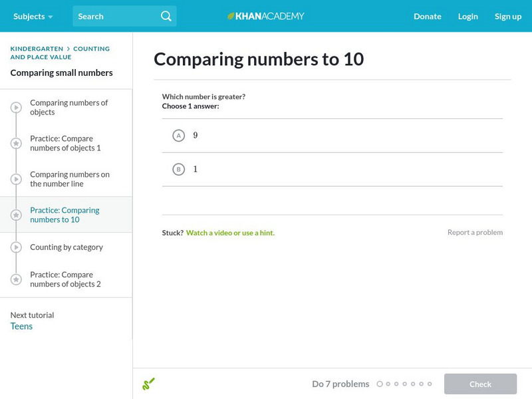This screenshot has width=532, height=399.
Task: Click play icon beside Counting by category
Action: [x=16, y=247]
